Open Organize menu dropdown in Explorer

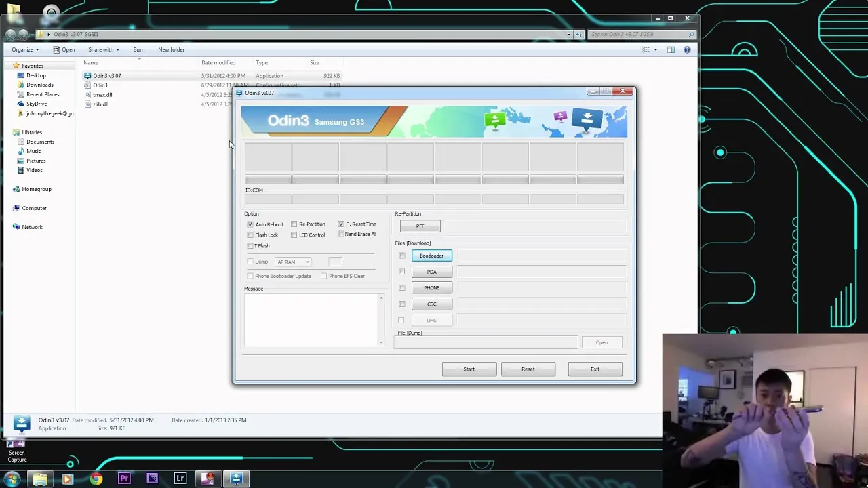[x=25, y=49]
